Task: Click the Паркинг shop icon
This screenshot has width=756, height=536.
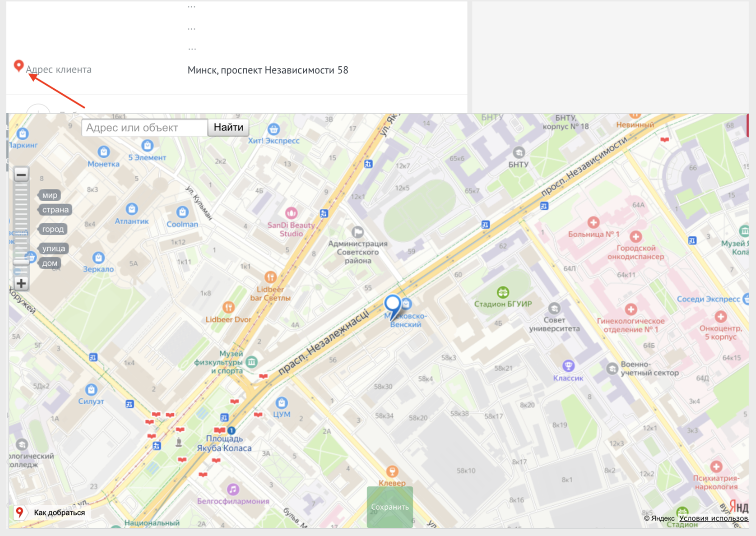Action: [x=22, y=133]
